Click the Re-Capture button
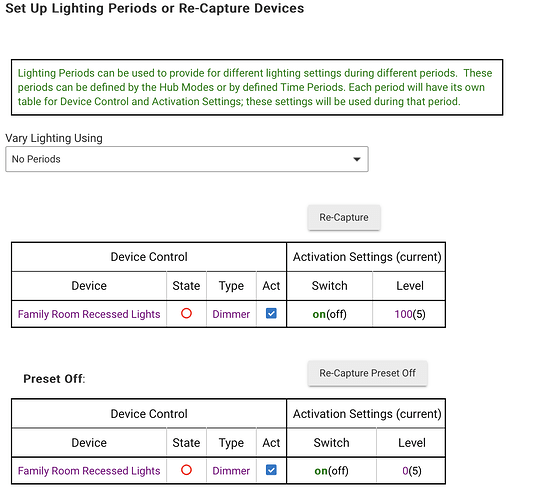This screenshot has height=500, width=536. tap(344, 217)
